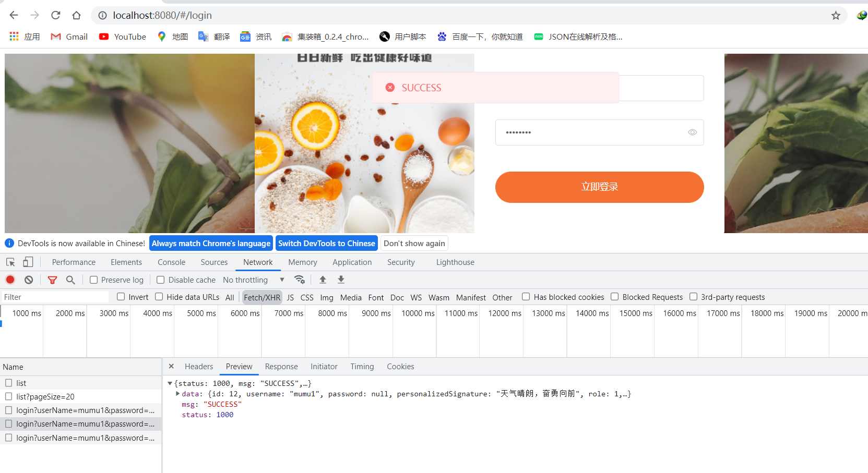Open YouTube bookmark
The height and width of the screenshot is (473, 868).
[123, 37]
